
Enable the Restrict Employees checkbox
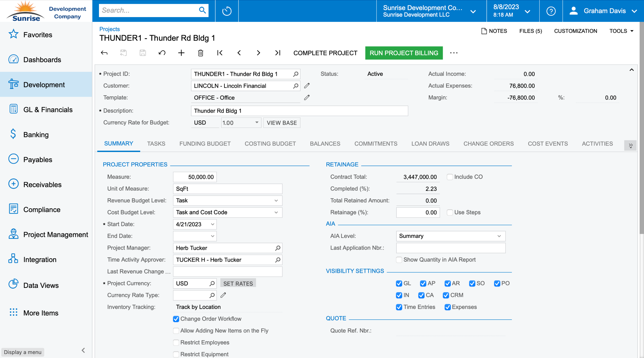(176, 342)
